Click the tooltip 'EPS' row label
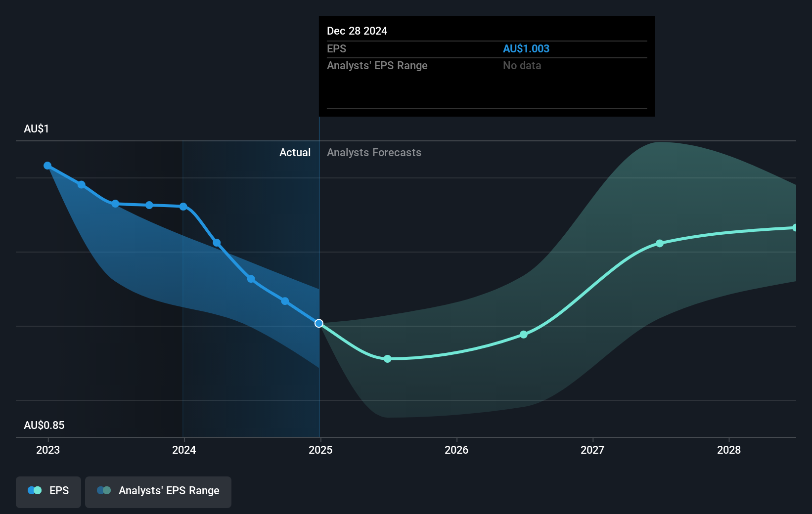812x514 pixels. tap(337, 48)
